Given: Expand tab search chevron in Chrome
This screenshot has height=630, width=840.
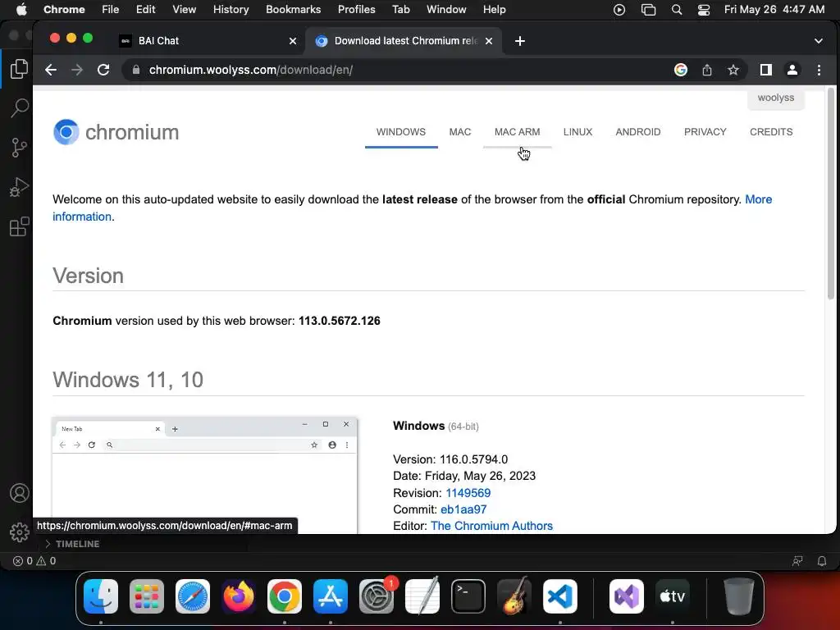Looking at the screenshot, I should [818, 41].
